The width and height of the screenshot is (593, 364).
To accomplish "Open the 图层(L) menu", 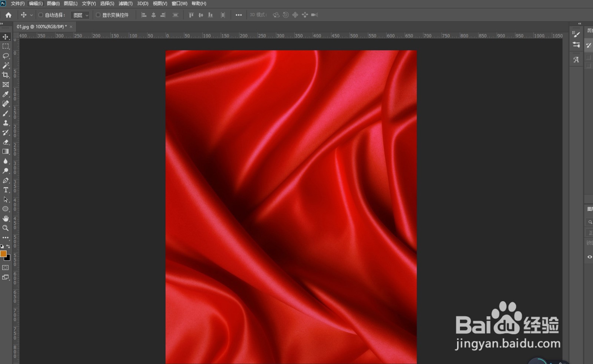I will (71, 4).
